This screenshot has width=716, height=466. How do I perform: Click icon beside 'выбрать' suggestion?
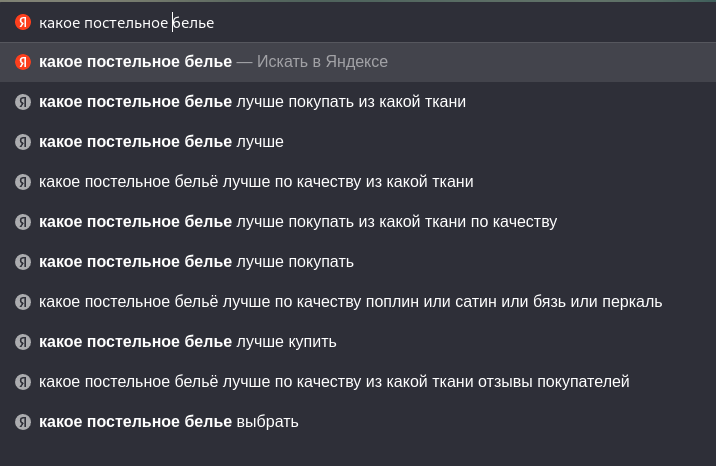[x=23, y=422]
